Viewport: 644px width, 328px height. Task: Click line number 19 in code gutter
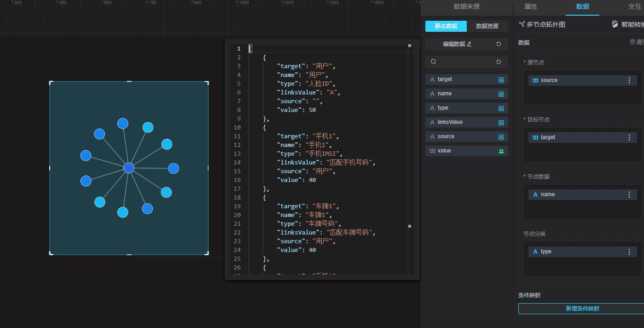click(237, 206)
